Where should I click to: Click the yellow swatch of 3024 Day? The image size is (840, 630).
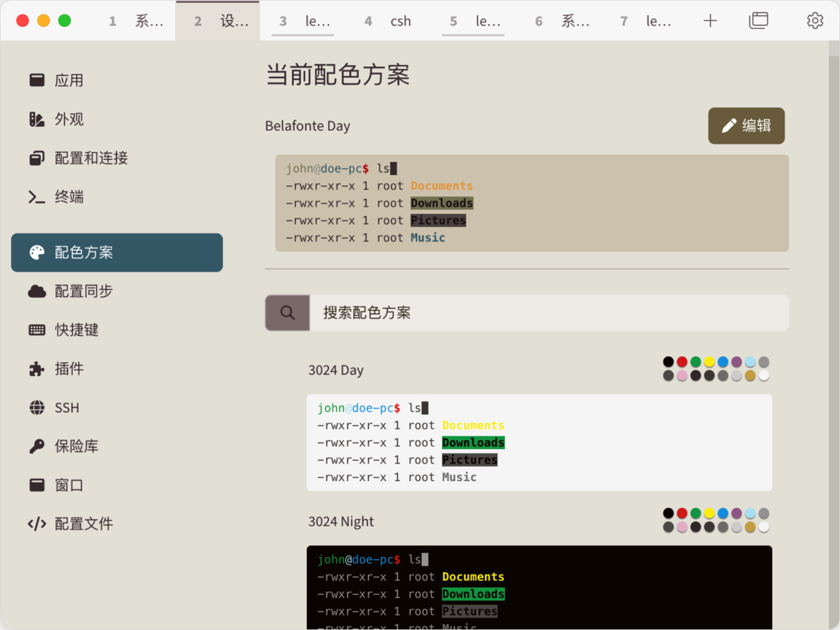[x=709, y=362]
